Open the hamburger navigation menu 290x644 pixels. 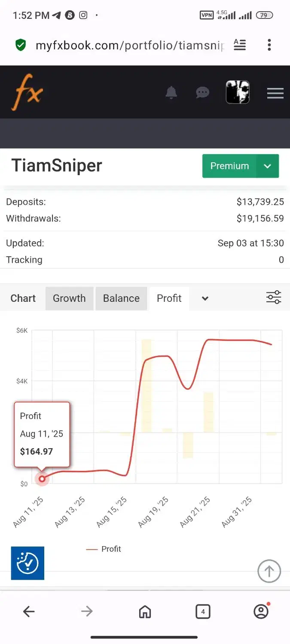[x=275, y=93]
